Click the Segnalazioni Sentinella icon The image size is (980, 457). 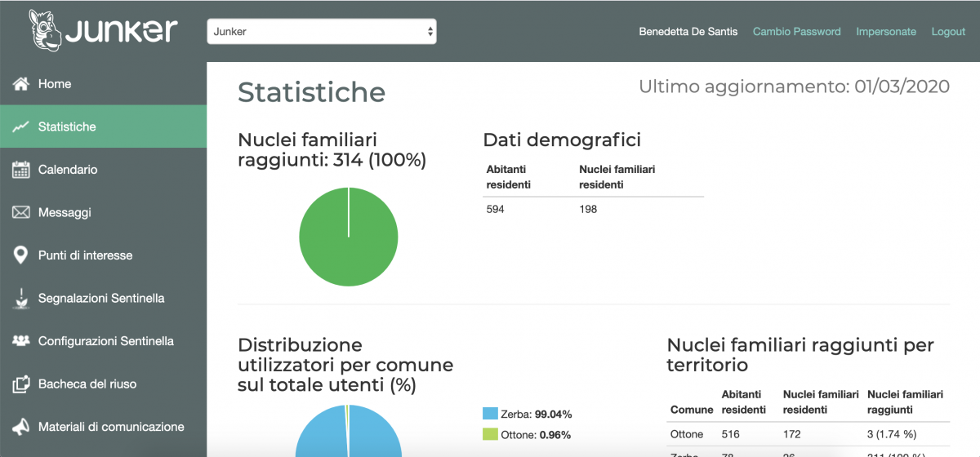tap(21, 299)
